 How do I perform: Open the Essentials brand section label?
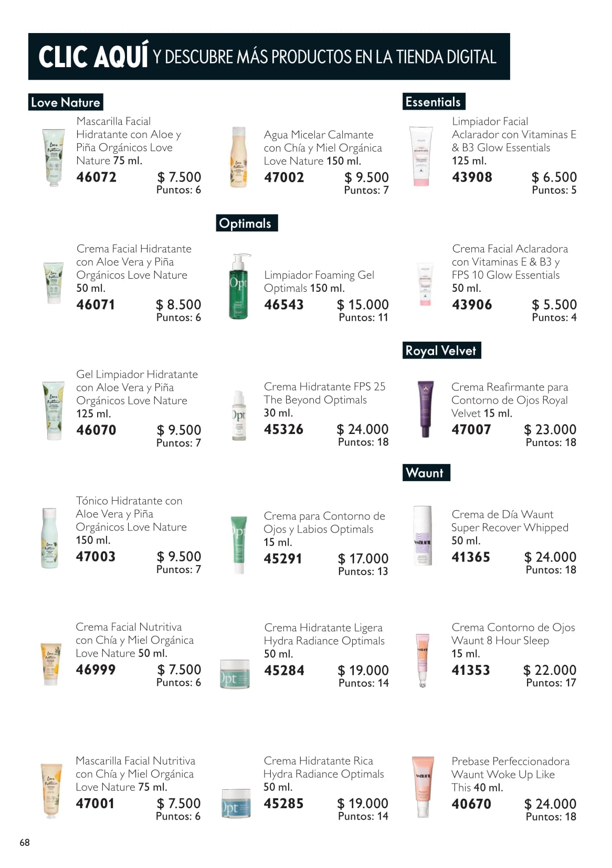(433, 102)
